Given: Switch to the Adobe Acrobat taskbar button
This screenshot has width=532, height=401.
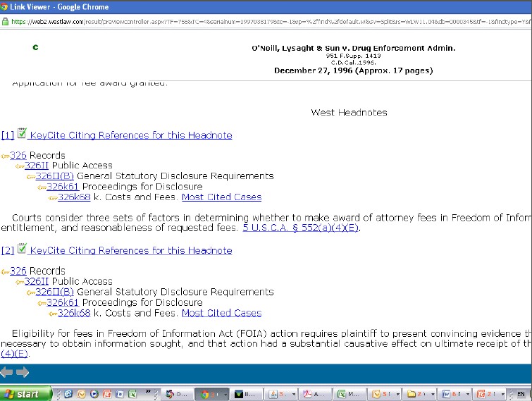Looking at the screenshot, I should click(316, 394).
